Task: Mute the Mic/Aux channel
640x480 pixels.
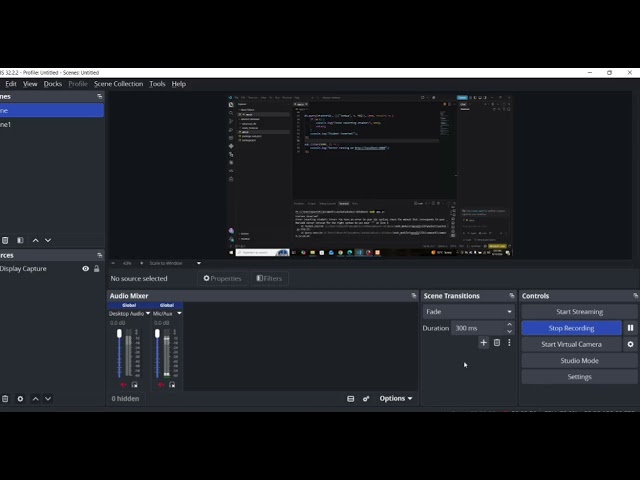Action: (161, 385)
